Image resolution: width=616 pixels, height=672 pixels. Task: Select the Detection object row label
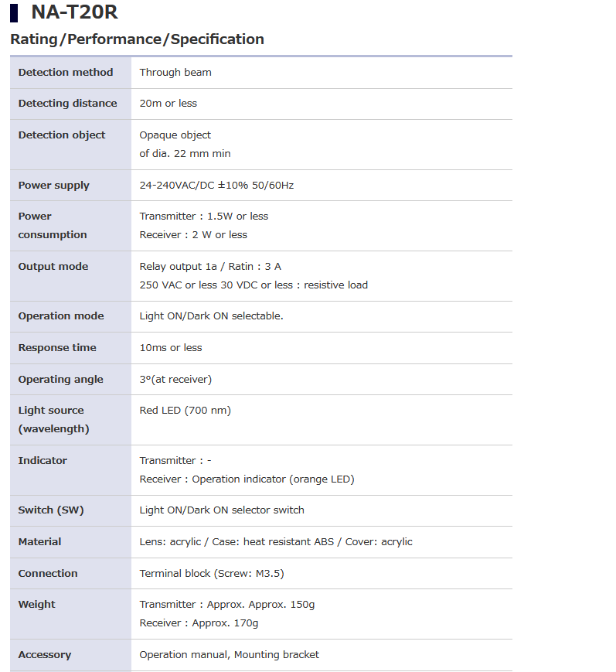pyautogui.click(x=62, y=135)
